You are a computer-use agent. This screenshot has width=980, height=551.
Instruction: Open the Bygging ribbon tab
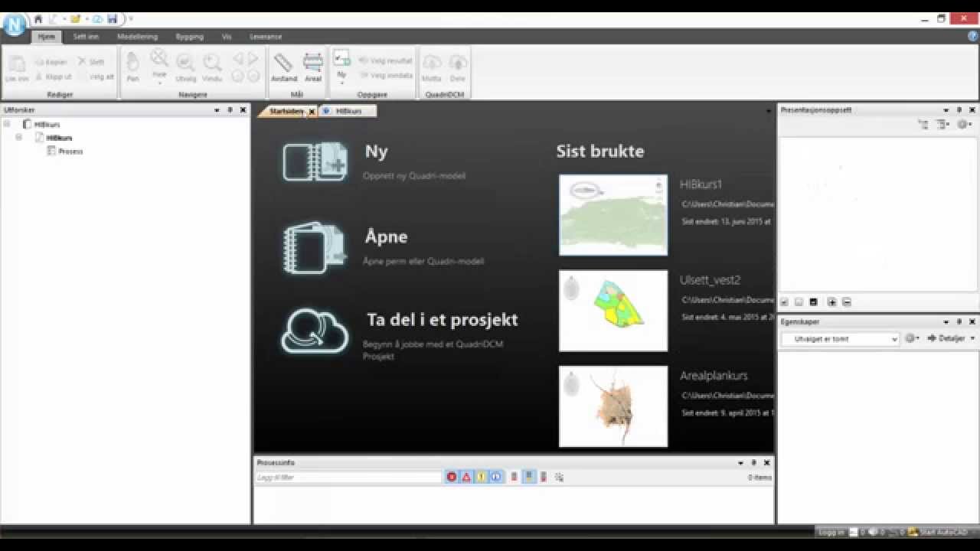point(189,36)
